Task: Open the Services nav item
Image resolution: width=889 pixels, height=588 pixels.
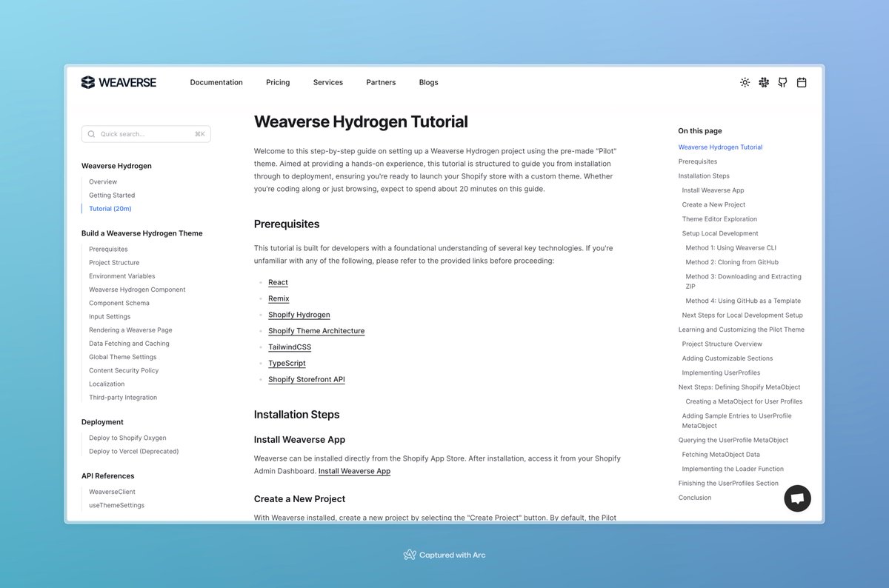Action: click(328, 82)
